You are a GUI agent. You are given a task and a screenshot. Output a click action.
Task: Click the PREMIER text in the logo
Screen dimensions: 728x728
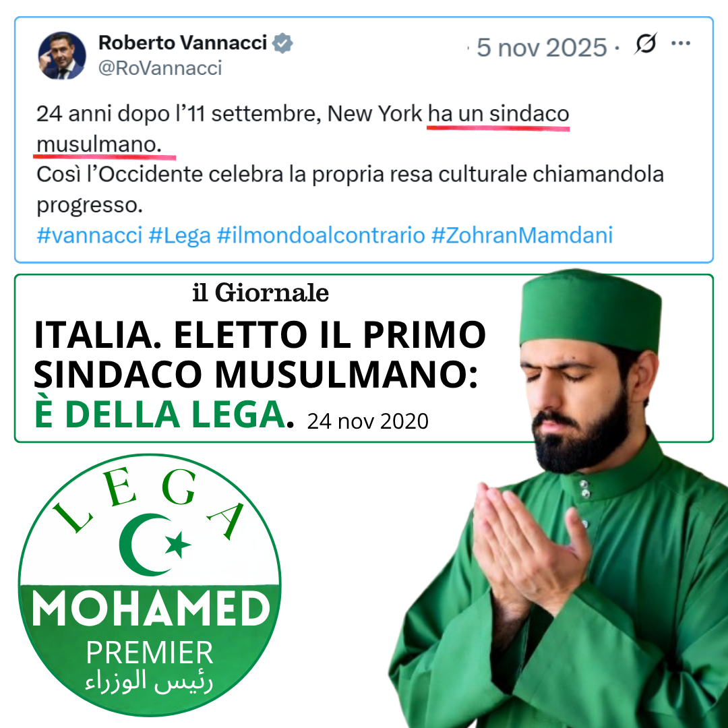click(x=150, y=653)
